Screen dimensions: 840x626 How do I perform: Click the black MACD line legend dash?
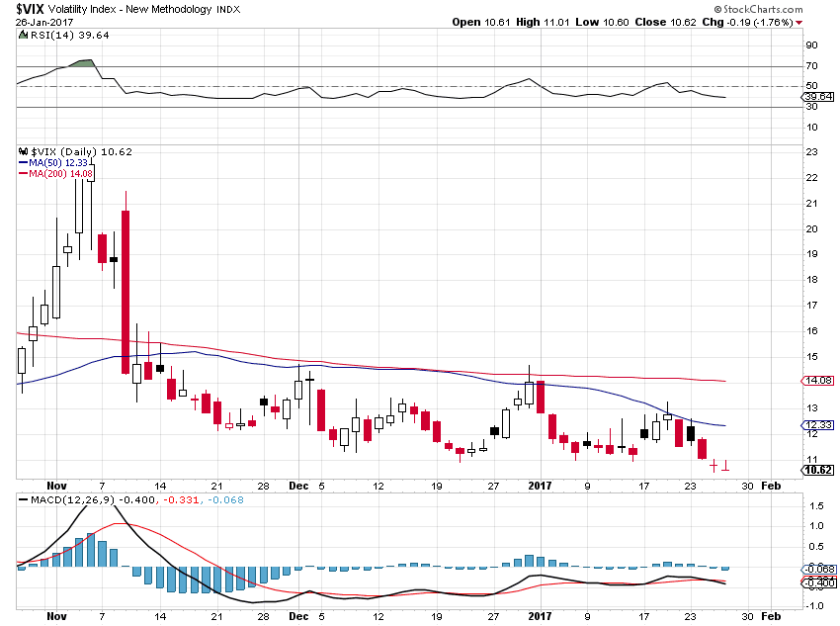pos(23,500)
